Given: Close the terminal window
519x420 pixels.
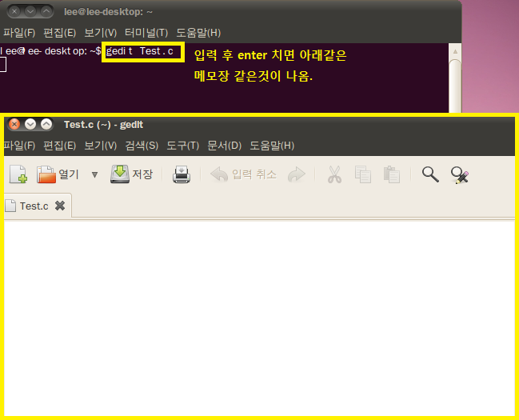Looking at the screenshot, I should [14, 11].
